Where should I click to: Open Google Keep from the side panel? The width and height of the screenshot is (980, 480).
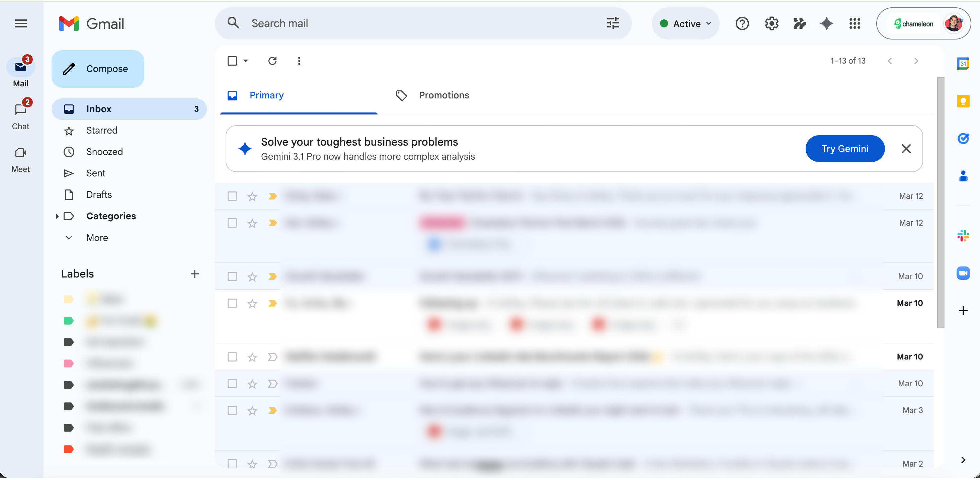tap(963, 101)
